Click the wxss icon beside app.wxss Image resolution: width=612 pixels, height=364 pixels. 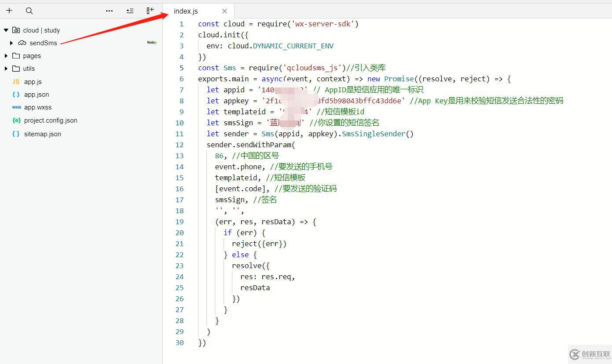point(16,107)
